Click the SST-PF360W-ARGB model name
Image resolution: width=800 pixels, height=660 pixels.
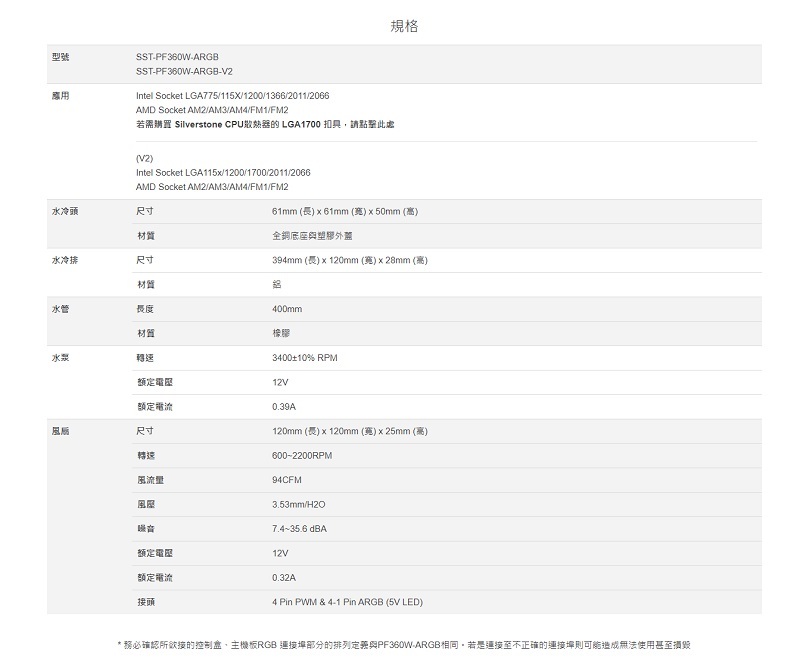click(176, 58)
